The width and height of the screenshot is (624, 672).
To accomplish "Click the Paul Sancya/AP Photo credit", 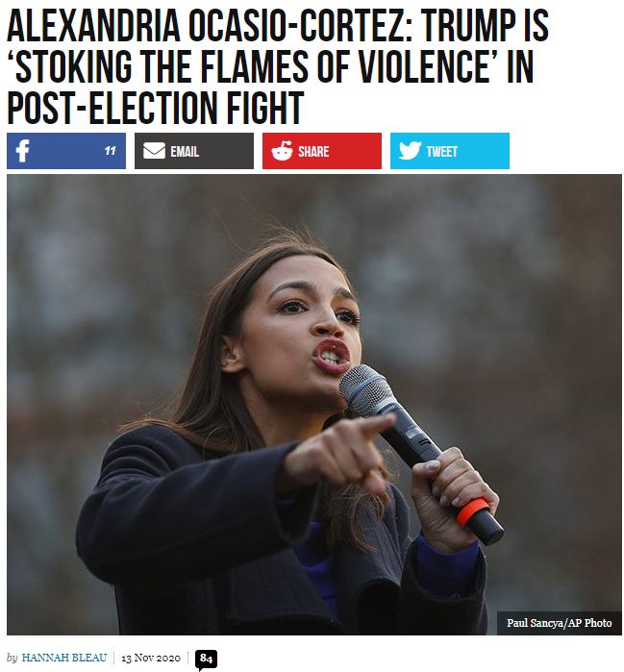I will [x=559, y=623].
